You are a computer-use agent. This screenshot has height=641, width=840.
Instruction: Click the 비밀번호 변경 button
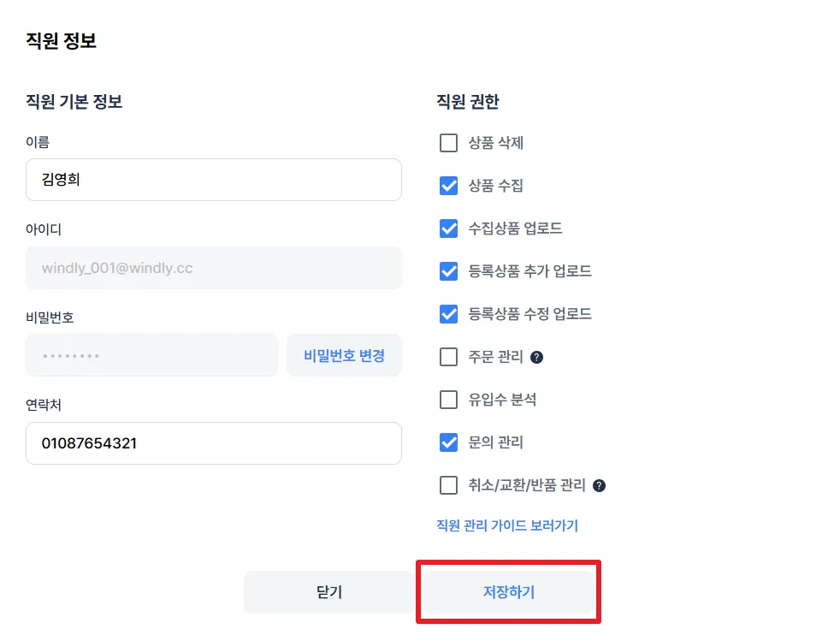(344, 355)
